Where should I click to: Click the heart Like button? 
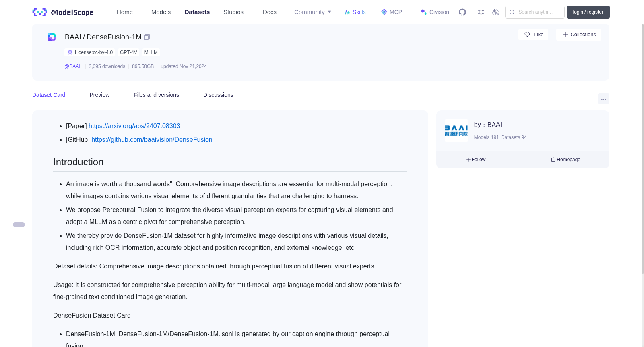tap(533, 35)
